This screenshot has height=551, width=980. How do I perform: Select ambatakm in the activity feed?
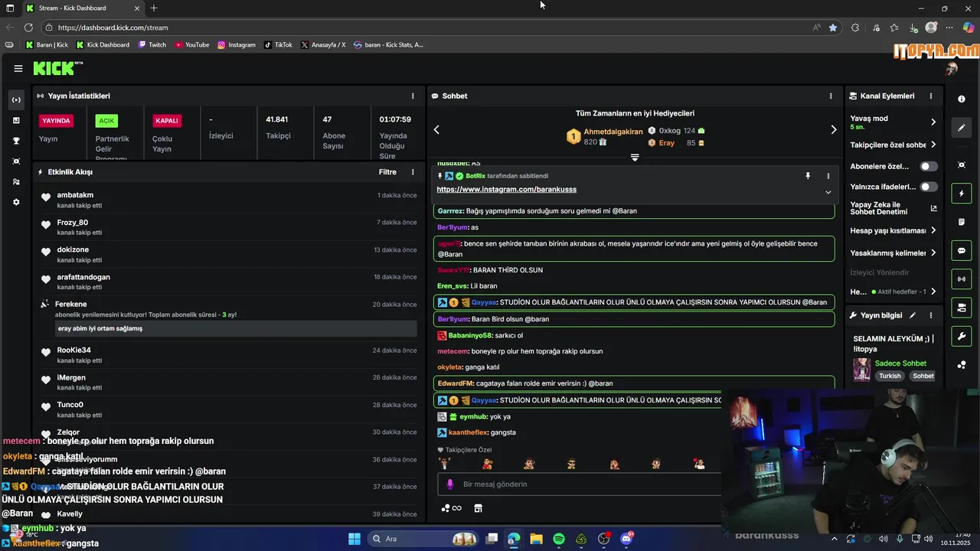click(75, 195)
